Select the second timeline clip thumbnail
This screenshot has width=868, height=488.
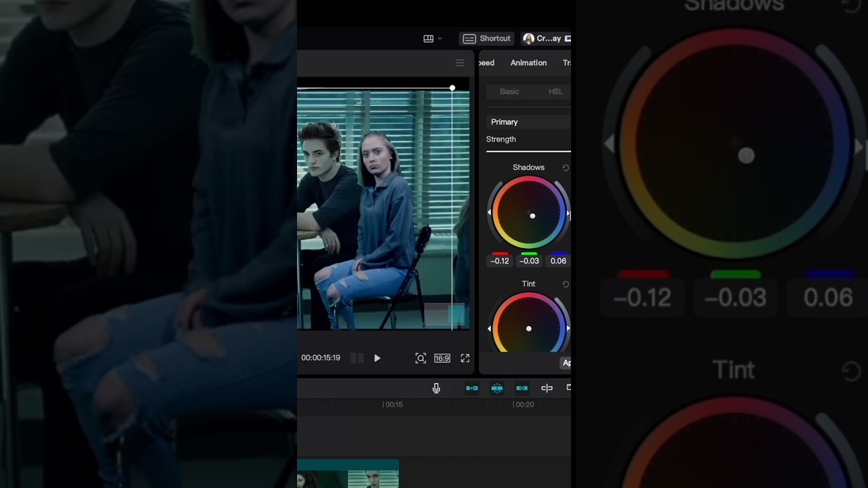pyautogui.click(x=373, y=479)
